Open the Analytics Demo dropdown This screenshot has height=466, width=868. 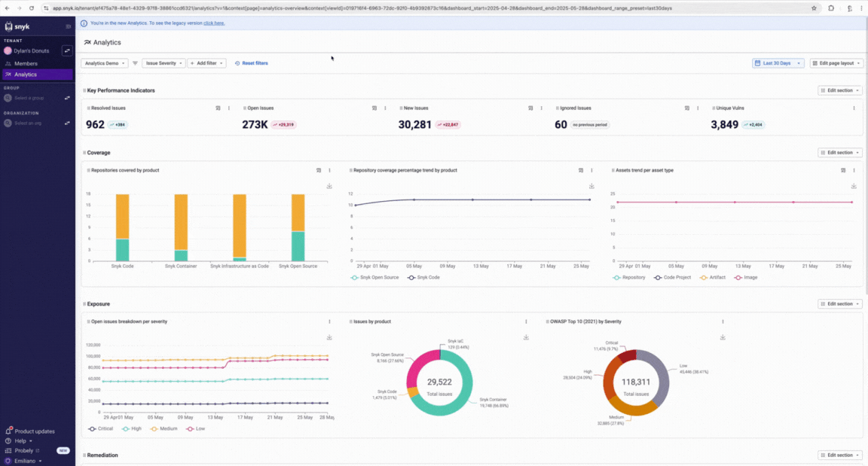coord(105,63)
